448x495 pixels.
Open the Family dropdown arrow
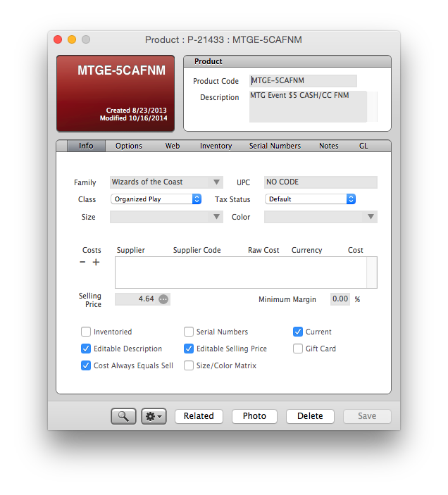point(216,182)
